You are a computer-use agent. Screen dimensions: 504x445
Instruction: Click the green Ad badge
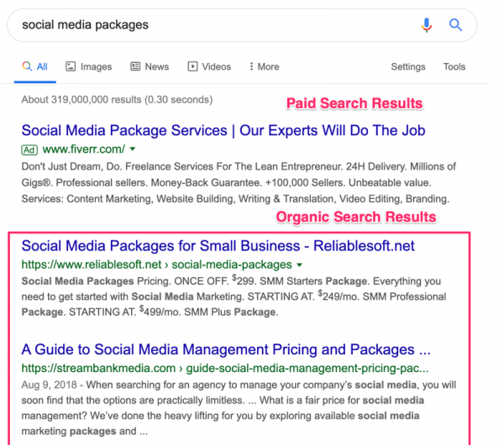click(31, 149)
